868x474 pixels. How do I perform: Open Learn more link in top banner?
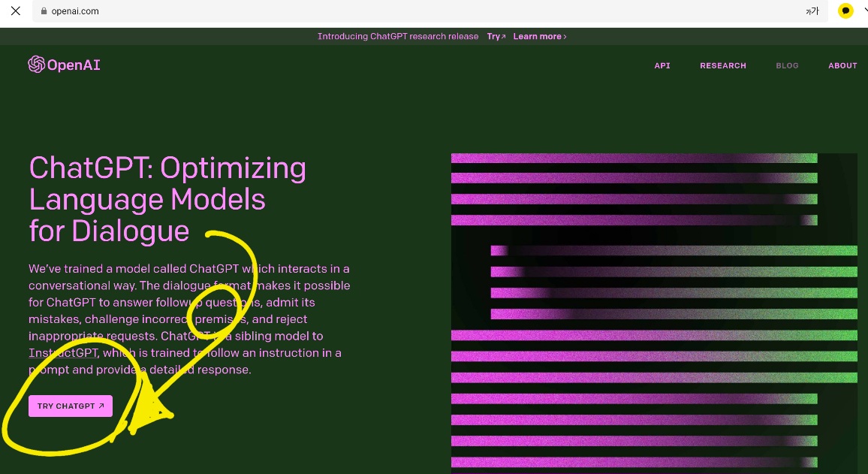pos(540,37)
